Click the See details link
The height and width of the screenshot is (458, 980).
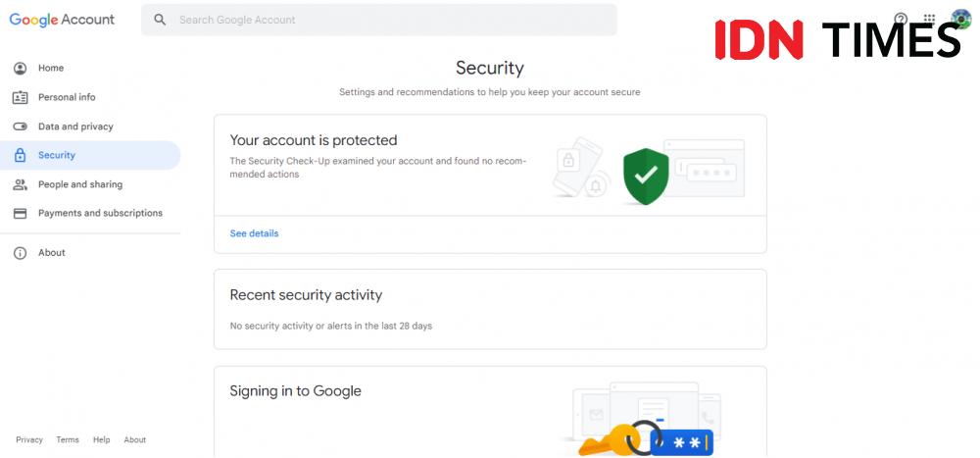click(x=255, y=233)
